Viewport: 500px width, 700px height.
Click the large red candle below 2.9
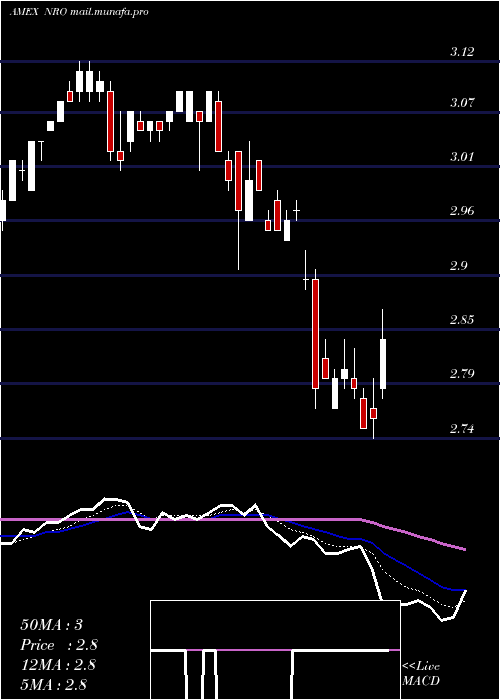tap(316, 334)
